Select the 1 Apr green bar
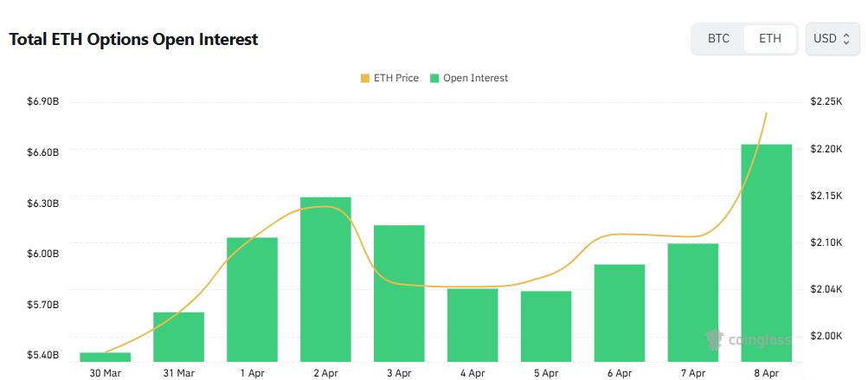The height and width of the screenshot is (380, 868). 252,299
